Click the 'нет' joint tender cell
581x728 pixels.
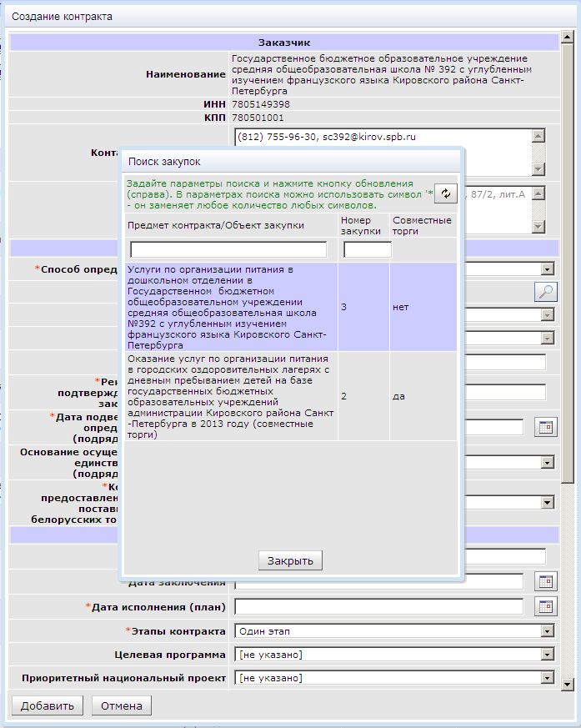point(423,307)
